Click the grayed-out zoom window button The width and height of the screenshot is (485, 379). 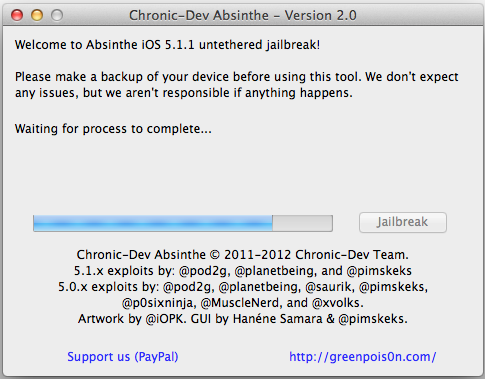click(57, 15)
